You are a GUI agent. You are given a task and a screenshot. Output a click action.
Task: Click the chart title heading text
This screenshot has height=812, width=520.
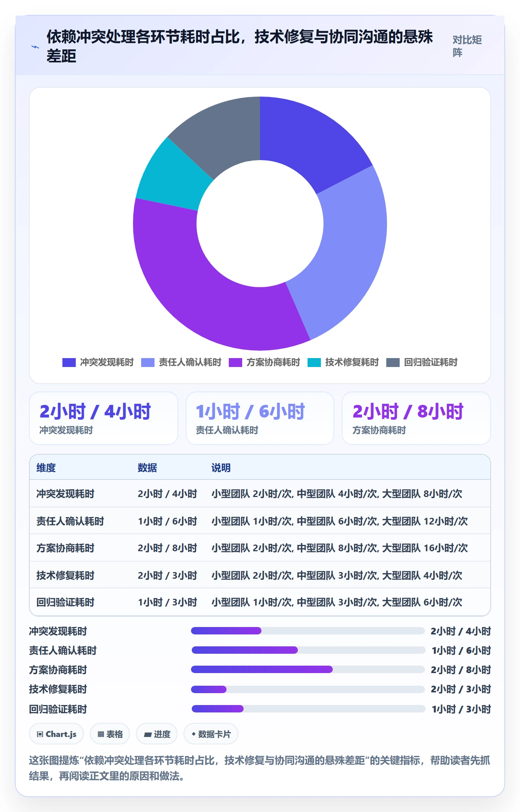240,46
